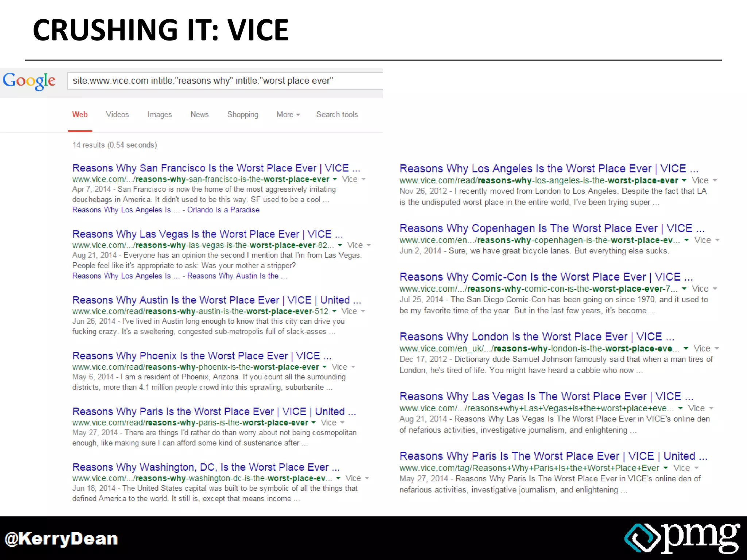Select the Web search tab

point(80,114)
